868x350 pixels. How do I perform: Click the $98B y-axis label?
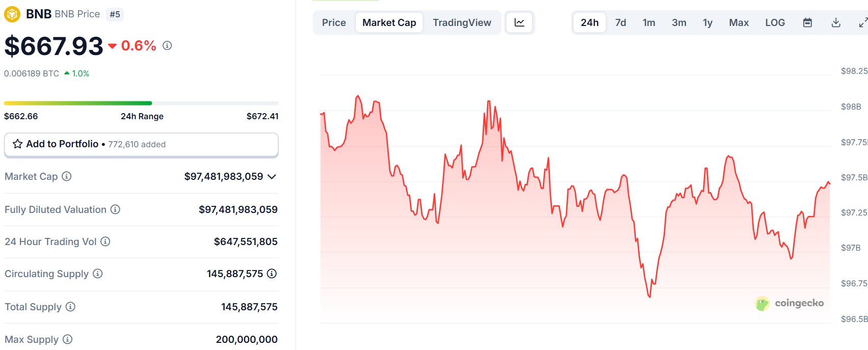pyautogui.click(x=851, y=106)
